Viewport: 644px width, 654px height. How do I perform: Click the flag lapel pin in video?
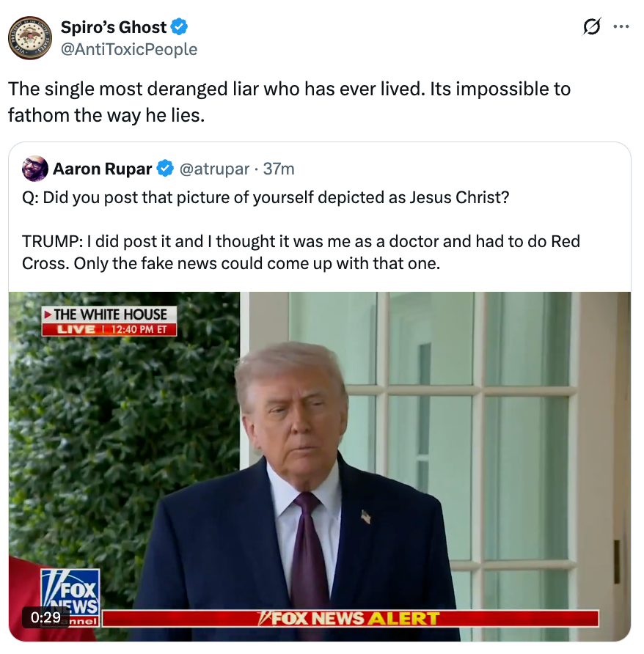[x=366, y=516]
